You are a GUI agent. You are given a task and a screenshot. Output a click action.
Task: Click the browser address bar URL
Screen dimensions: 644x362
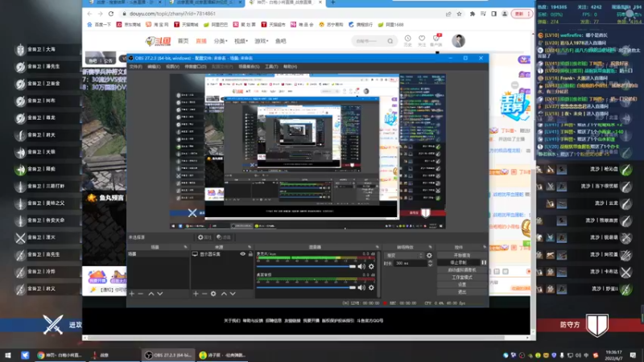(x=172, y=14)
